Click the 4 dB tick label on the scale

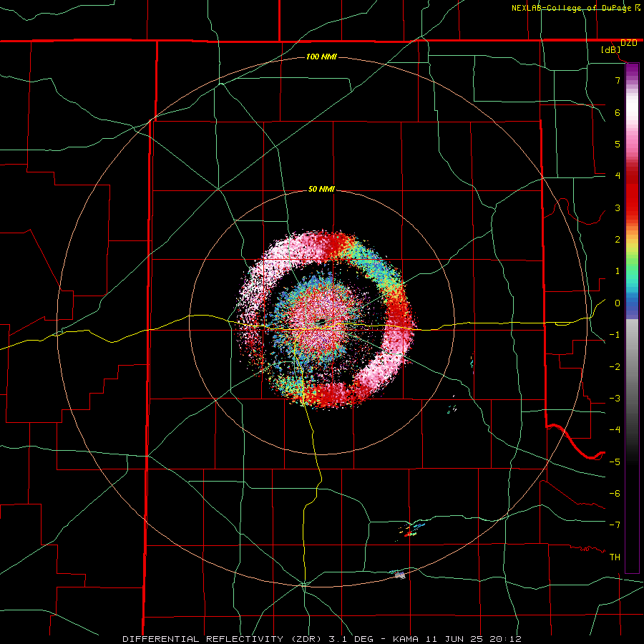pos(618,176)
